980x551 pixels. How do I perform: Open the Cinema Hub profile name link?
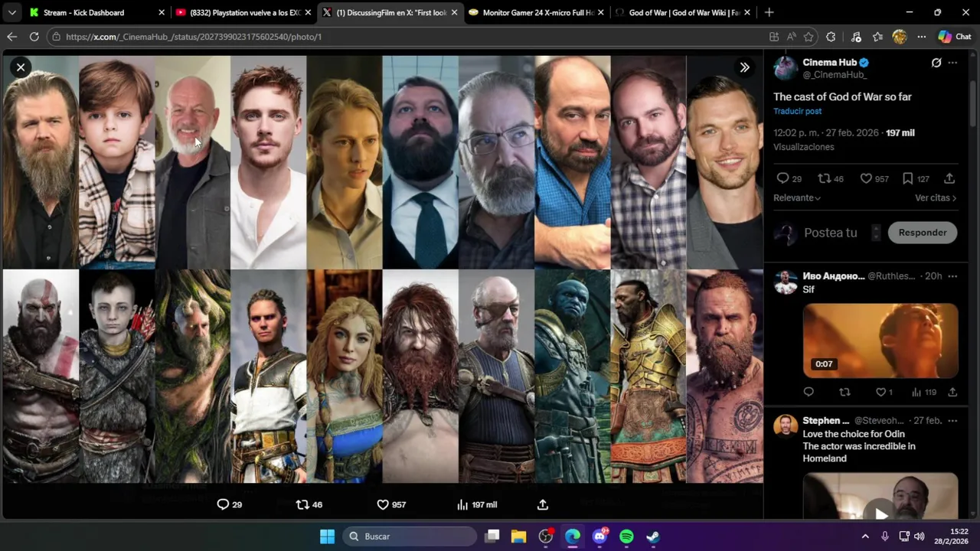point(829,62)
